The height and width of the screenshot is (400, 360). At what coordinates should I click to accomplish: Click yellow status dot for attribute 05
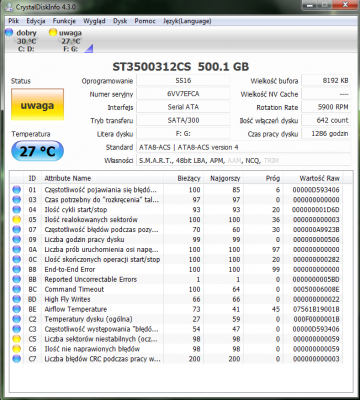click(x=16, y=219)
